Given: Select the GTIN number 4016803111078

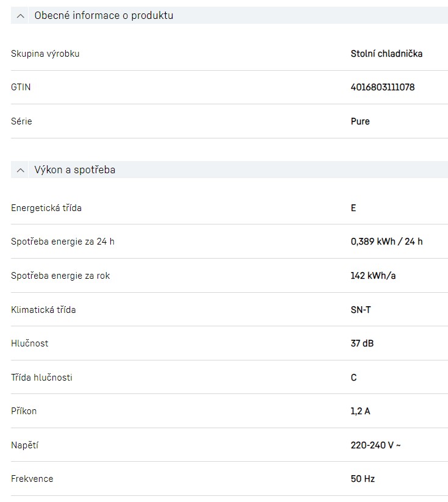Looking at the screenshot, I should coord(383,87).
